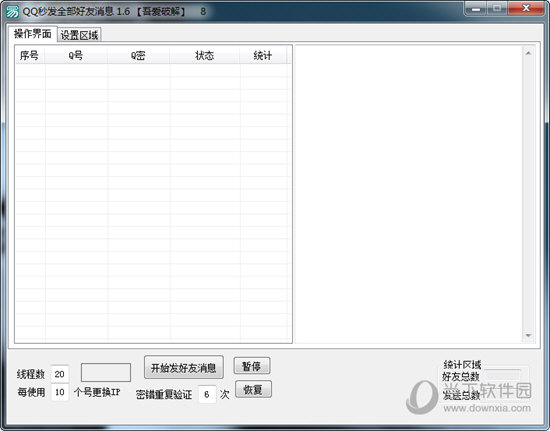Minimize the QQ message sender window
Viewport: 550px width, 431px height.
pyautogui.click(x=476, y=9)
